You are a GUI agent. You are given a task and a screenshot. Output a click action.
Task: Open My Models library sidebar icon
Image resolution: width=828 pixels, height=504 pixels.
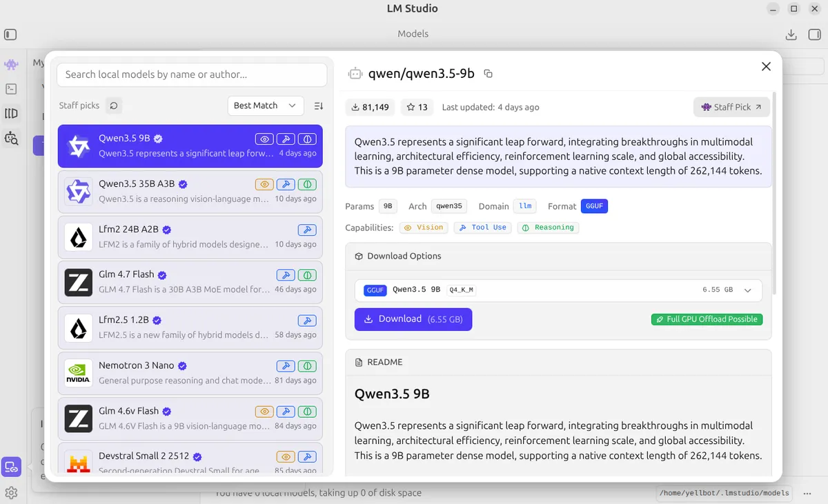pyautogui.click(x=11, y=114)
